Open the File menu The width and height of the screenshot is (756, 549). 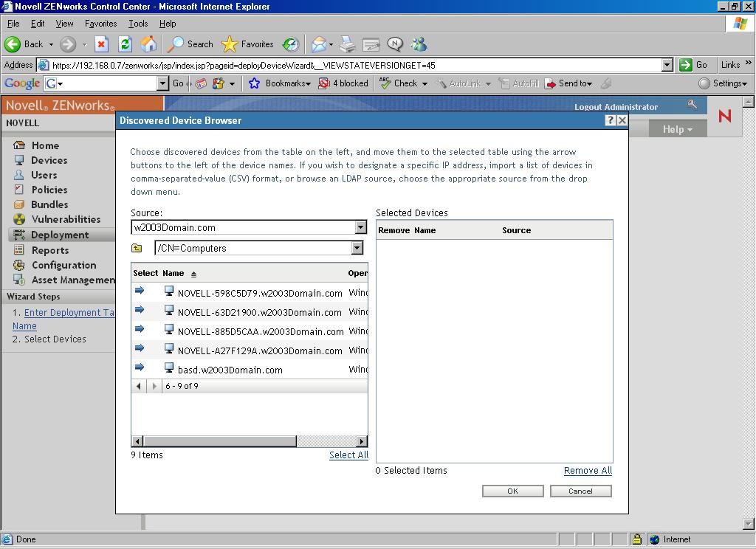(13, 24)
